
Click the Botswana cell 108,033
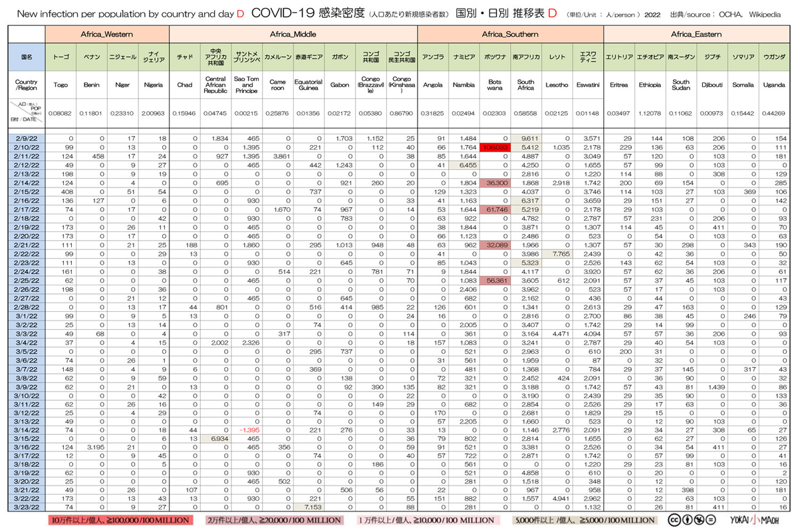(494, 146)
